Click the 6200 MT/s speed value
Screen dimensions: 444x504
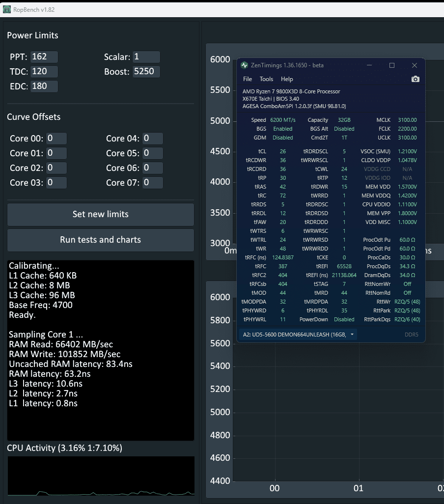point(283,120)
